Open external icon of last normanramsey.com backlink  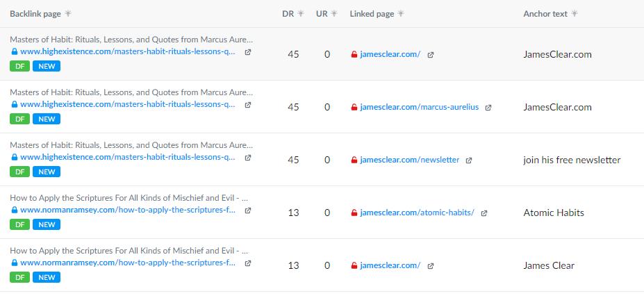(x=247, y=263)
